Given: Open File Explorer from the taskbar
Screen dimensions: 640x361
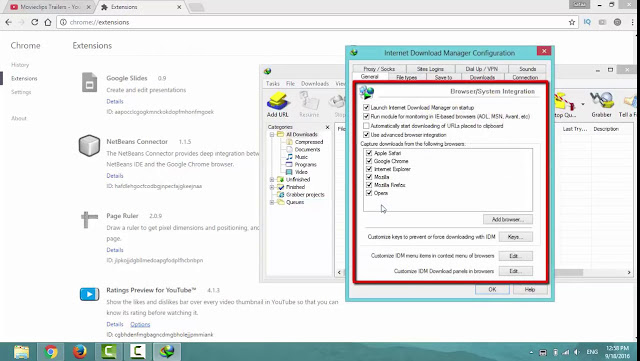Looking at the screenshot, I should 21,352.
